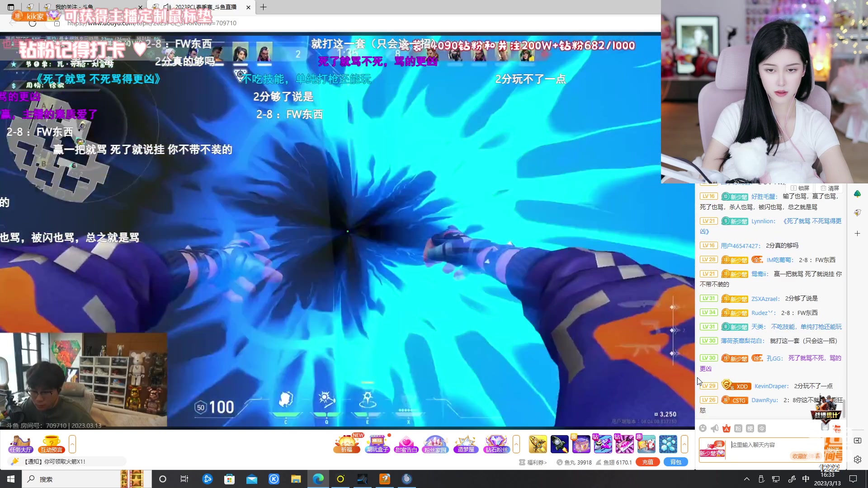Mute the 2023PCL tab audio

coord(167,7)
